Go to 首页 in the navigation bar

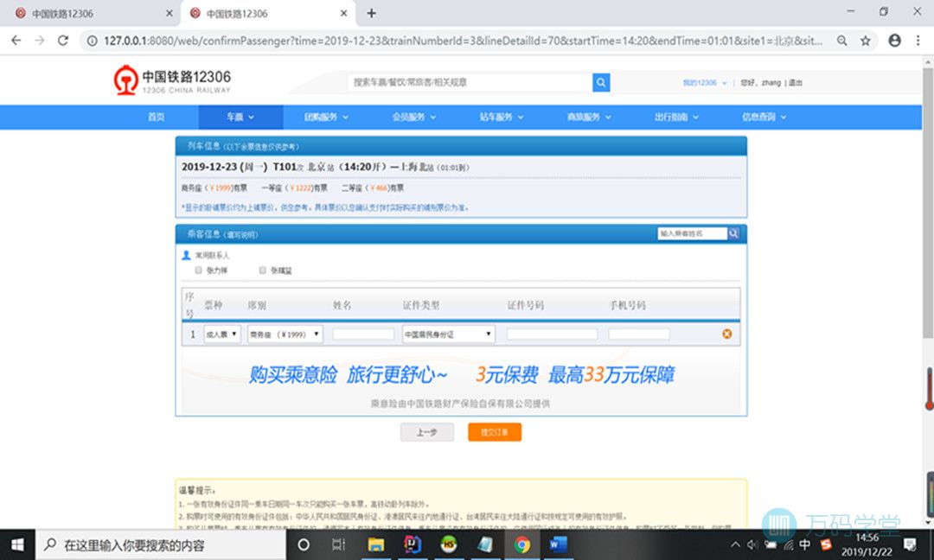point(156,117)
